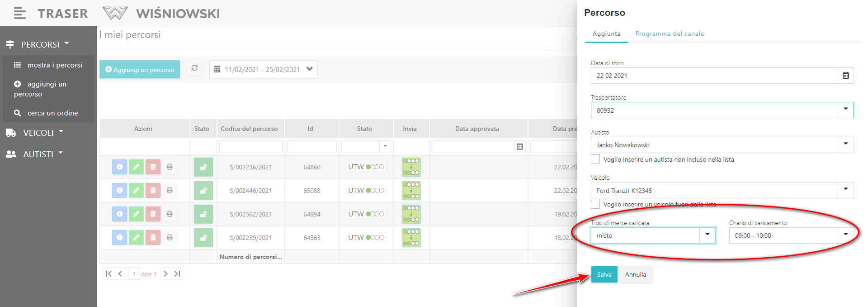
Task: Click the hamburger menu icon beside TRASER
Action: coord(19,14)
